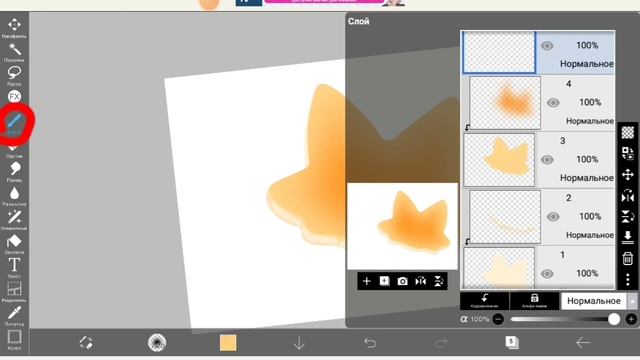
Task: Flip canvas horizontally below preview
Action: (420, 281)
